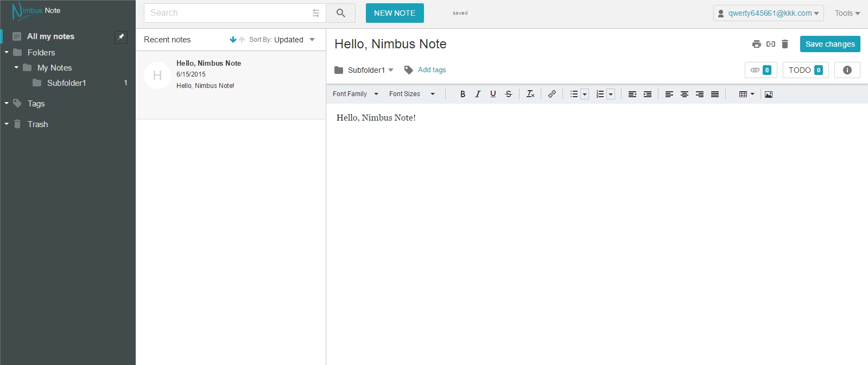The image size is (868, 365).
Task: Open the insert table dropdown
Action: point(747,94)
